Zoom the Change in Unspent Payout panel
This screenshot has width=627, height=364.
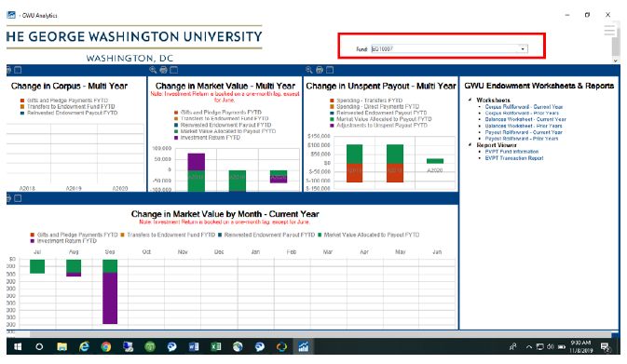pyautogui.click(x=308, y=70)
